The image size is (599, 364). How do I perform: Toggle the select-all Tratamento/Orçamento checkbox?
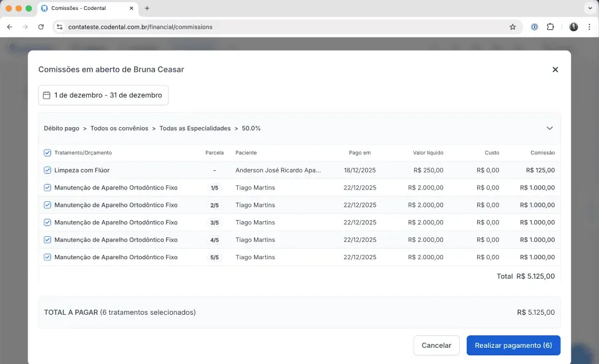[x=47, y=153]
